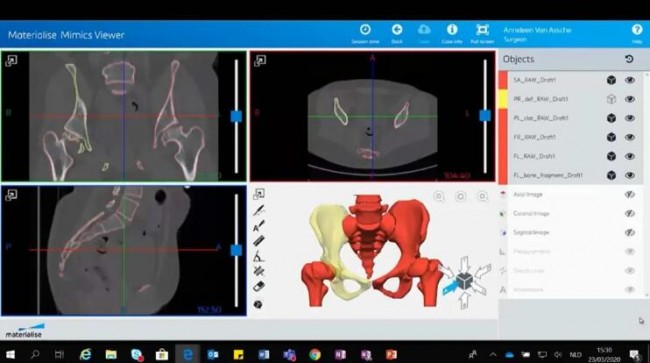Open the Case info panel
Screen dimensions: 650x363
[452, 34]
